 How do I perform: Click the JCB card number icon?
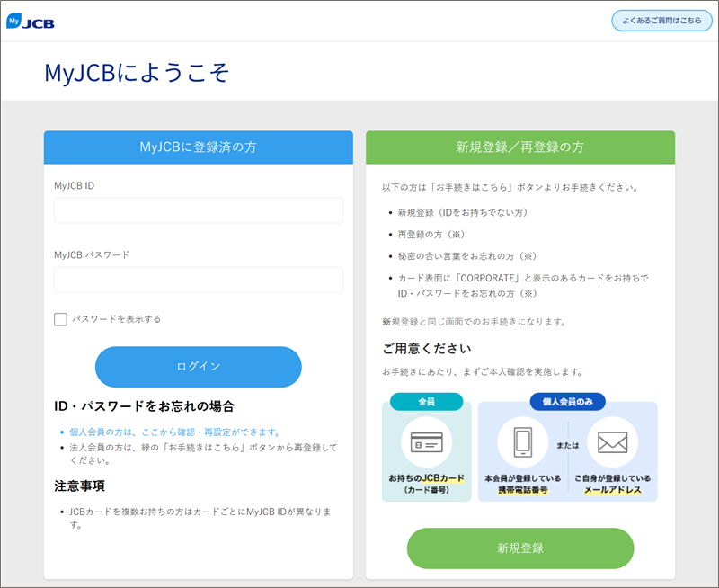[x=426, y=441]
